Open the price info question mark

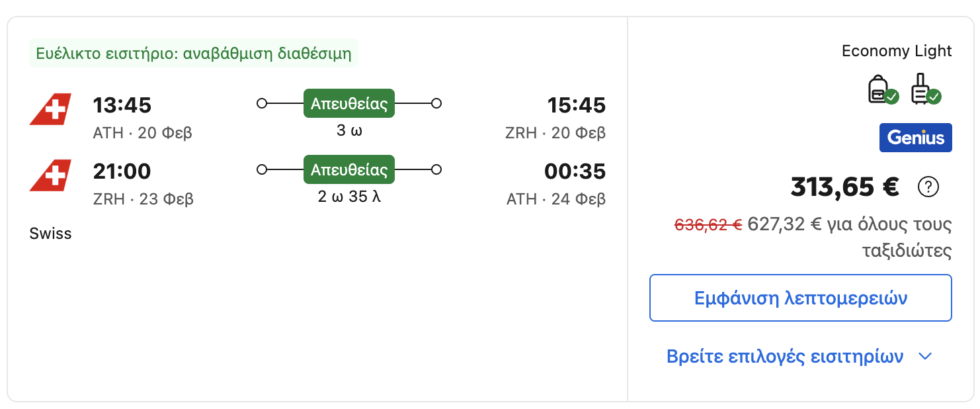928,187
